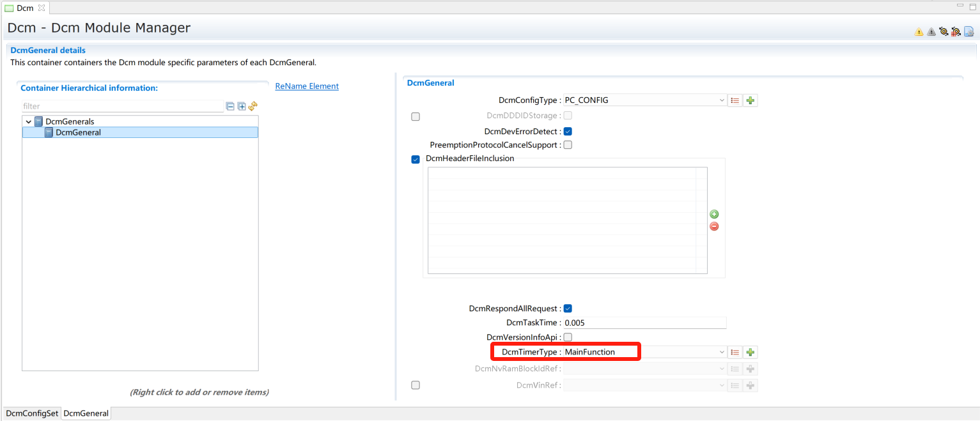Click the yellow warning triangle toolbar icon

click(919, 31)
